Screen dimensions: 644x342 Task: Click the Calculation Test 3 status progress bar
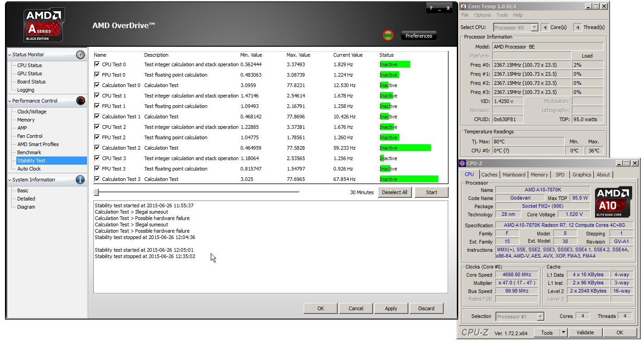pyautogui.click(x=409, y=179)
